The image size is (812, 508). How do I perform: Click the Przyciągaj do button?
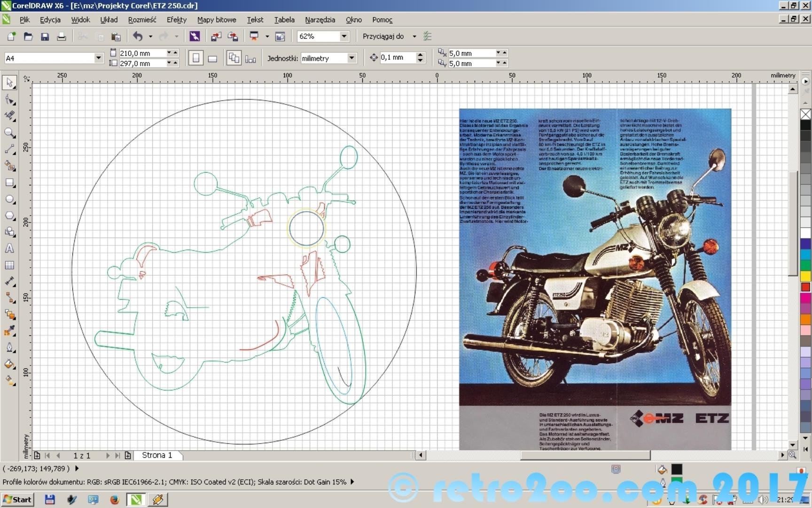click(x=383, y=36)
